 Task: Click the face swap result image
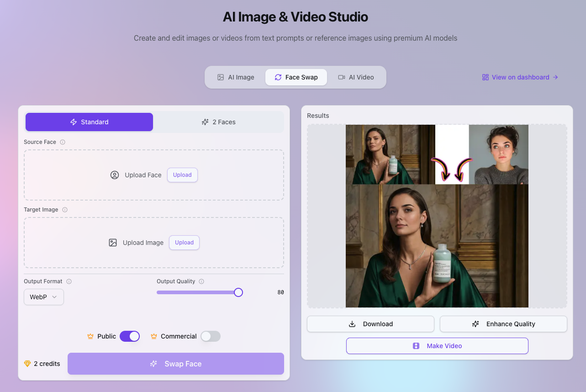(437, 216)
